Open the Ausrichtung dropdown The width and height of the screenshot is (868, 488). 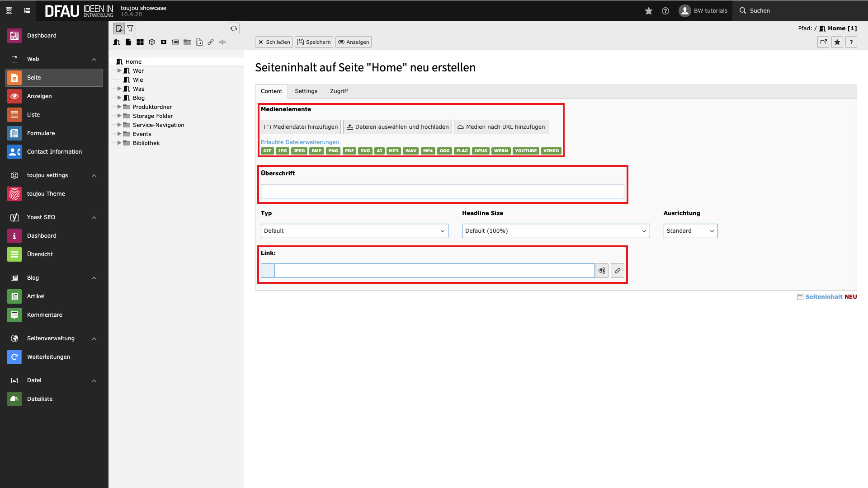[690, 231]
